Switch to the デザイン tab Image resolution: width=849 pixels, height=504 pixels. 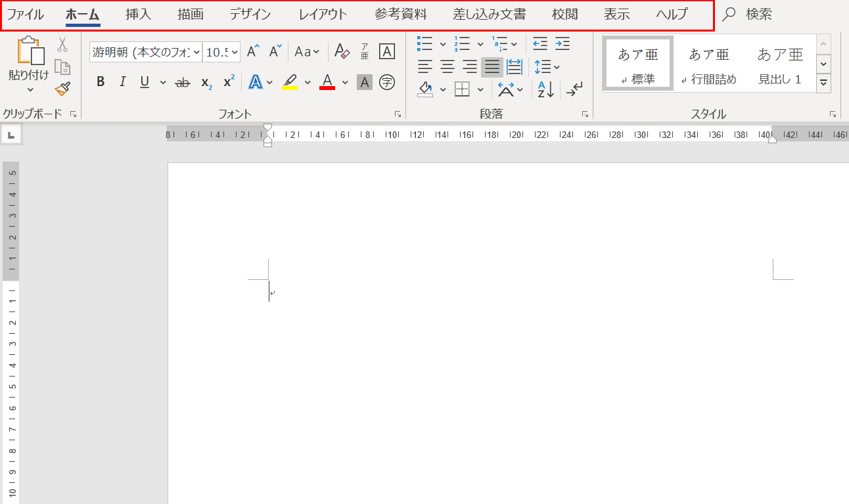tap(250, 14)
